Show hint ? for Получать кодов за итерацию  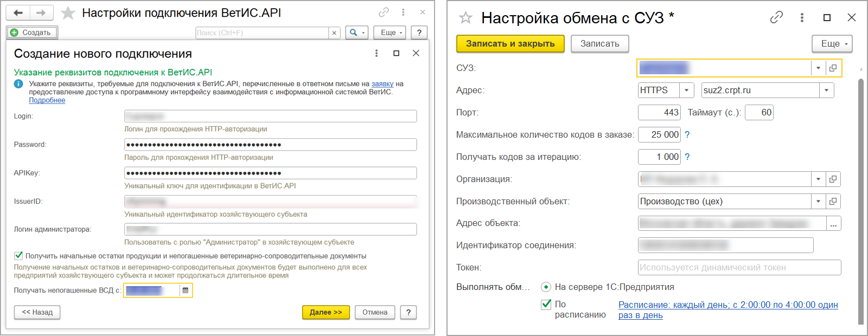coord(687,157)
